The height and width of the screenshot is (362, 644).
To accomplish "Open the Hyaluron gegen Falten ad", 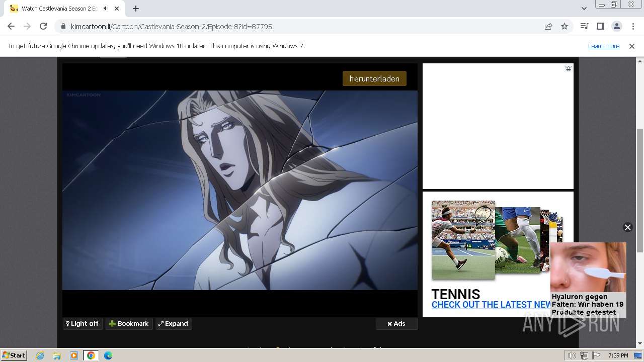I will [x=588, y=280].
